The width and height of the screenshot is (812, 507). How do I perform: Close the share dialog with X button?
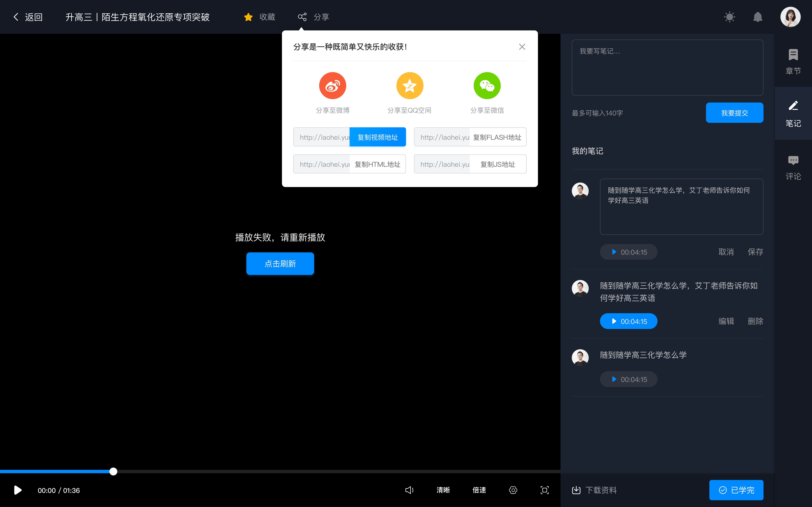[x=522, y=47]
